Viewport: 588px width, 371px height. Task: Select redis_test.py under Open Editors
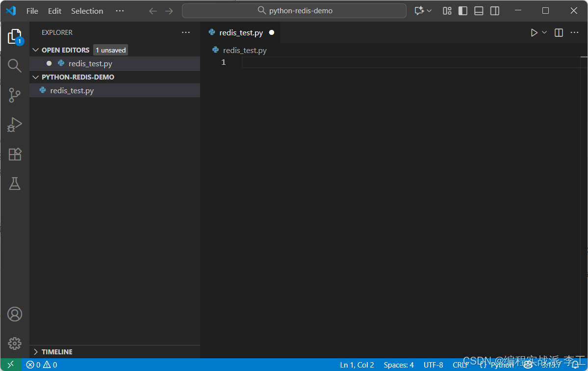click(115, 63)
